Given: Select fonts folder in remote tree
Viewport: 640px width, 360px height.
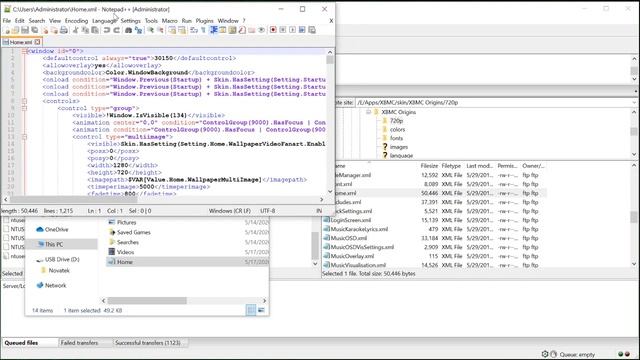Looking at the screenshot, I should pos(396,138).
